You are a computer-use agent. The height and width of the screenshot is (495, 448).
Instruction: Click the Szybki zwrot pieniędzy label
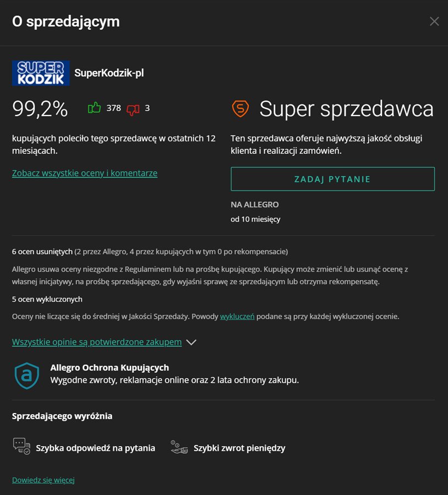(x=239, y=448)
